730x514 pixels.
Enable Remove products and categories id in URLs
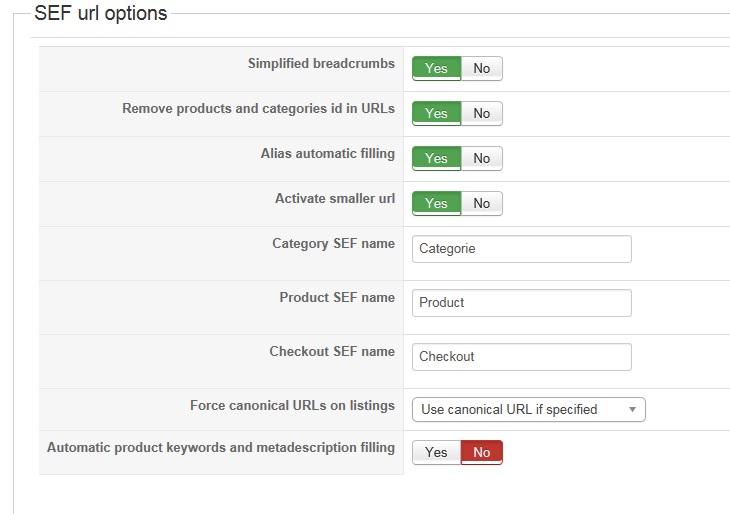point(436,113)
